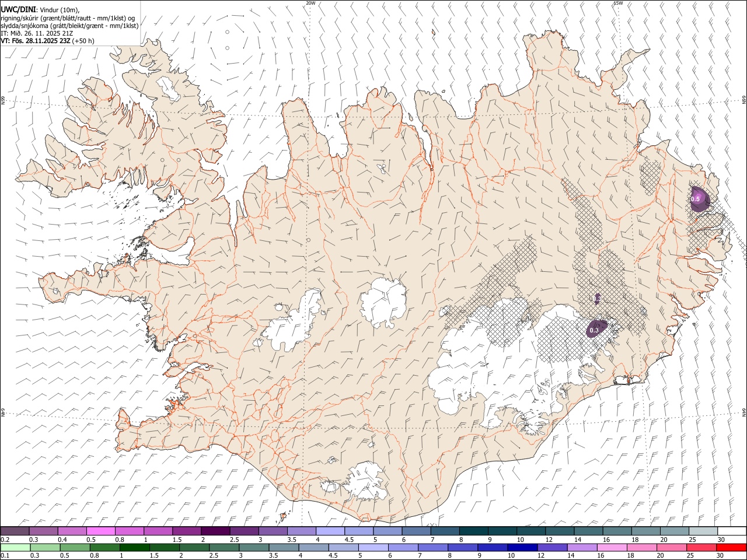Select the white 30 swatch ending the snow legend
This screenshot has height=560, width=747.
click(x=731, y=531)
